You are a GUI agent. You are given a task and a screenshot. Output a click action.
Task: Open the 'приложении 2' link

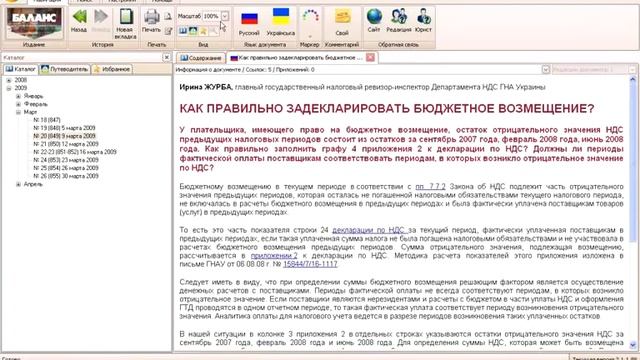(x=274, y=256)
